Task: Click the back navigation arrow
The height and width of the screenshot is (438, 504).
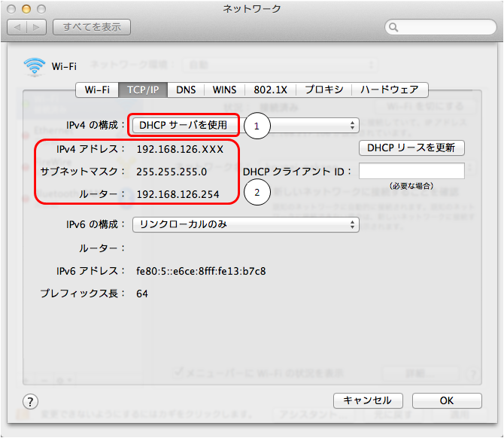Action: click(17, 27)
